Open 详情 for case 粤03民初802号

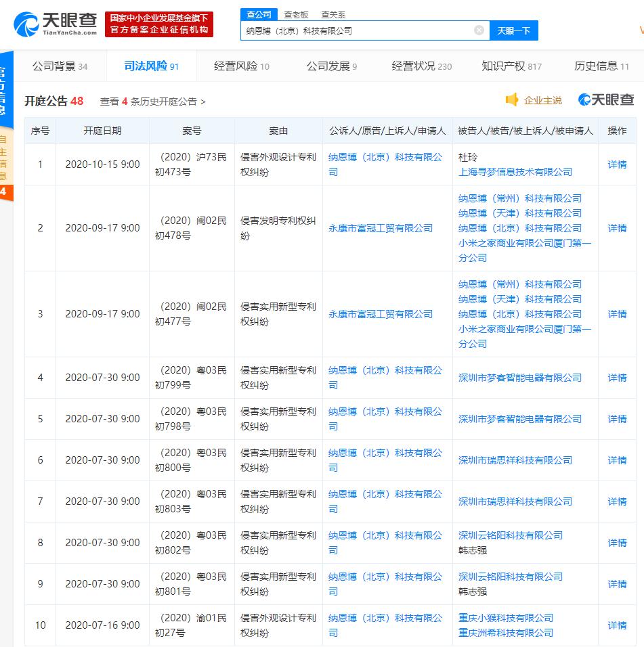tap(617, 543)
